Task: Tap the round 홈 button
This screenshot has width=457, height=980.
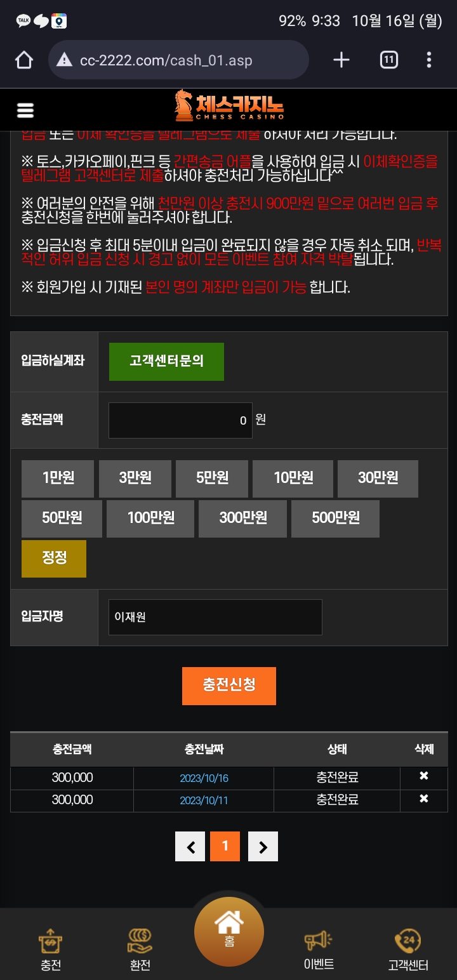Action: point(229,932)
